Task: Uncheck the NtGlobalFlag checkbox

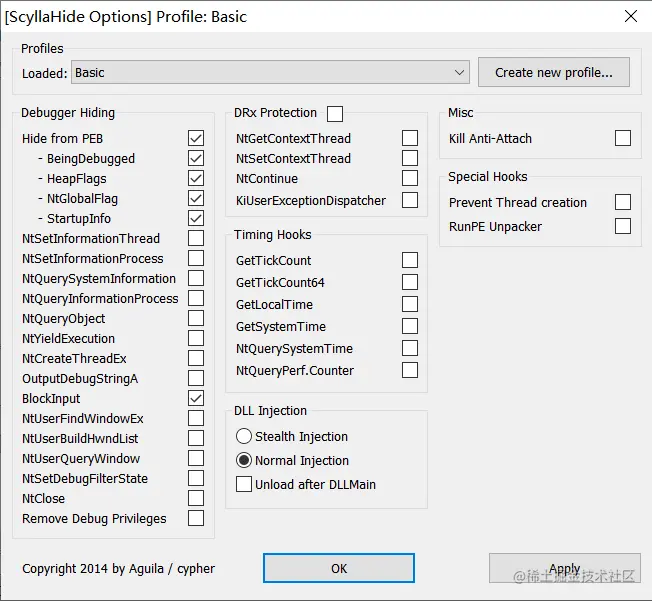Action: 196,198
